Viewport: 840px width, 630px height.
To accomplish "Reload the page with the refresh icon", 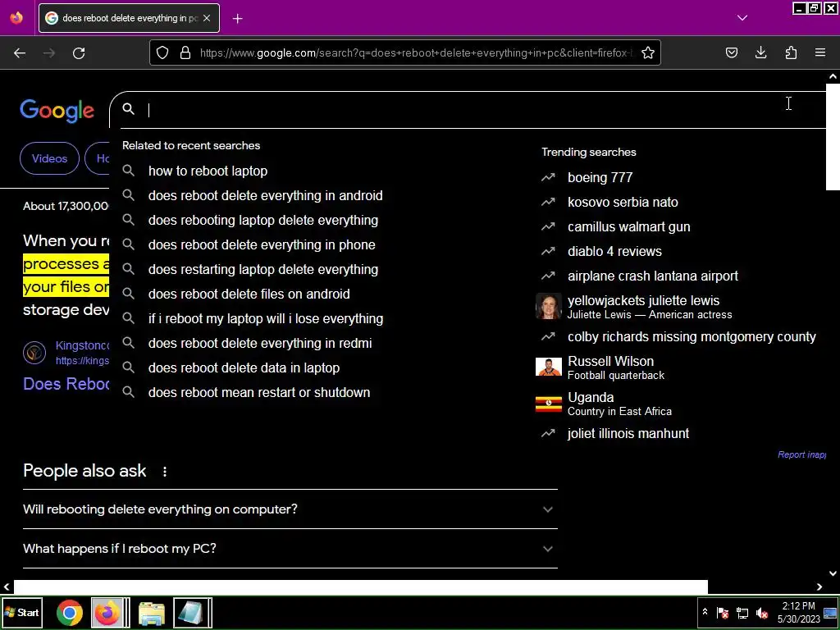I will coord(79,52).
